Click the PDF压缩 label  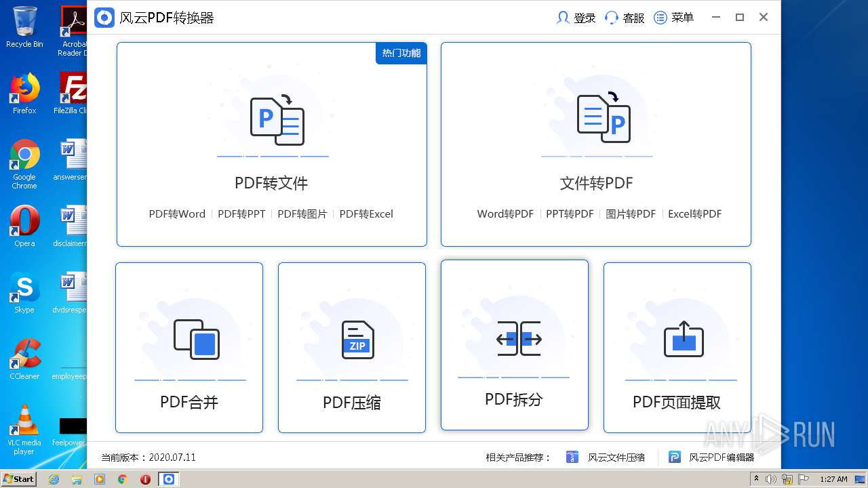(x=352, y=403)
